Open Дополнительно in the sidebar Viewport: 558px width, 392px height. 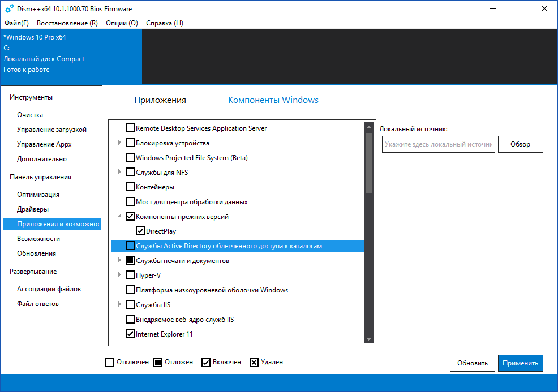[42, 159]
